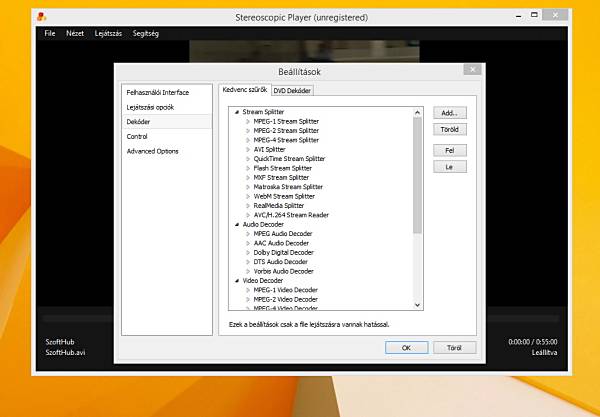The image size is (600, 417).
Task: Confirm settings with the OK button
Action: coord(406,348)
